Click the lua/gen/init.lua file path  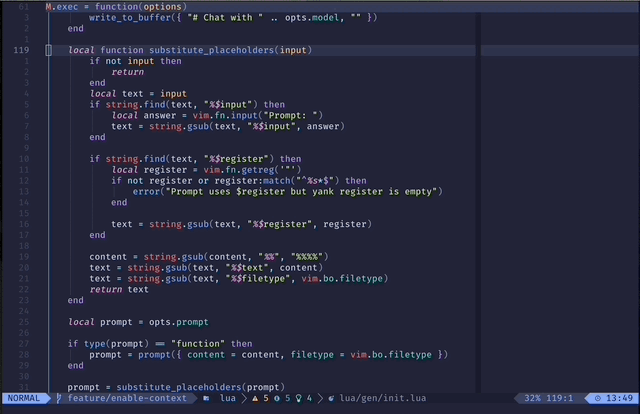pos(382,398)
